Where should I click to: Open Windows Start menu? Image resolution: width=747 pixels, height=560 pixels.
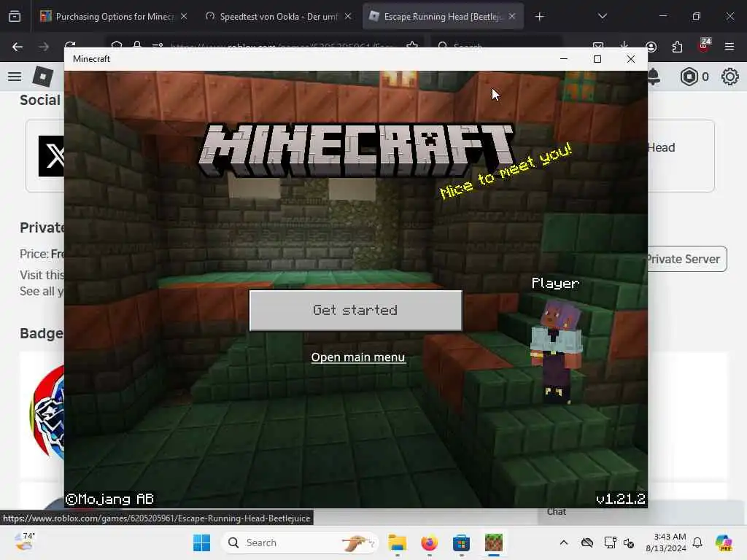(x=201, y=542)
